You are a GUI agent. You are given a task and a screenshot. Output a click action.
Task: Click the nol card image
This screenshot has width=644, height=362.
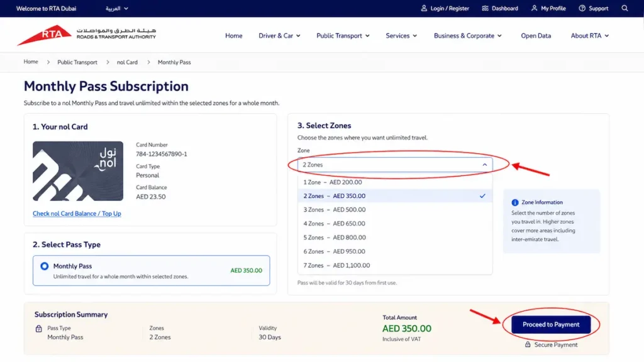click(x=78, y=171)
